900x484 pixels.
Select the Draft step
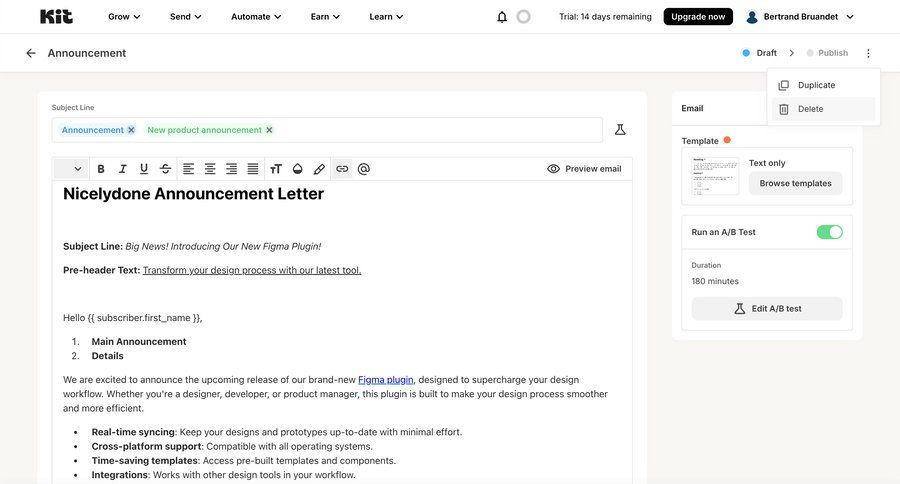759,53
